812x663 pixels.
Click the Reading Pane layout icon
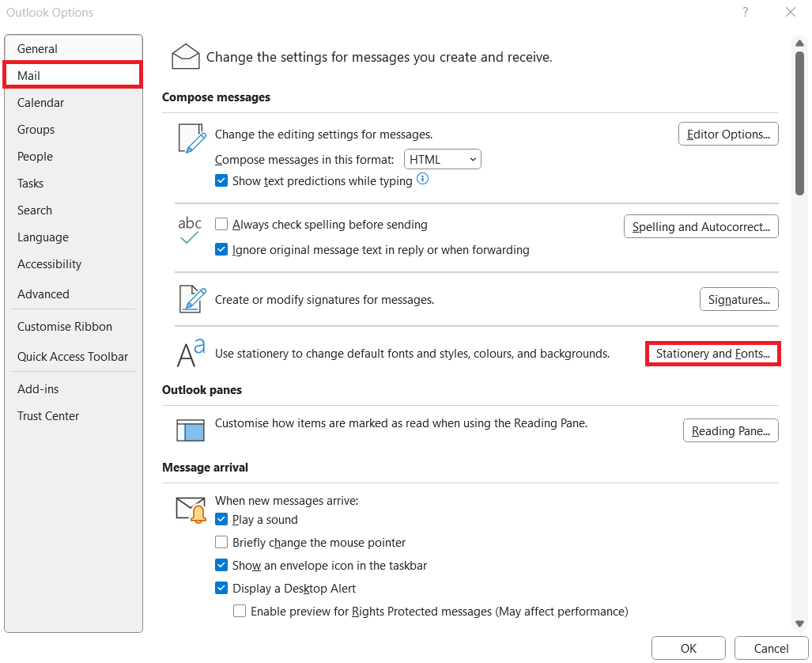click(191, 430)
